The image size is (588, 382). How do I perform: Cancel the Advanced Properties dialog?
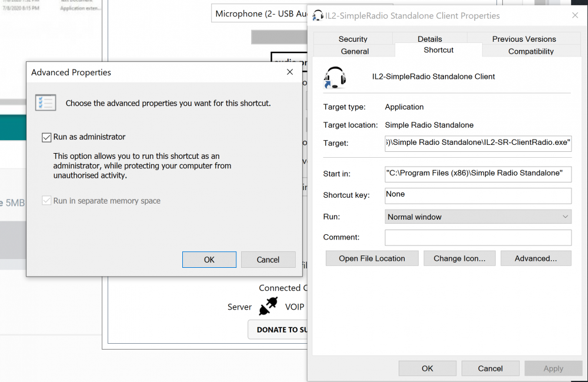(x=268, y=260)
